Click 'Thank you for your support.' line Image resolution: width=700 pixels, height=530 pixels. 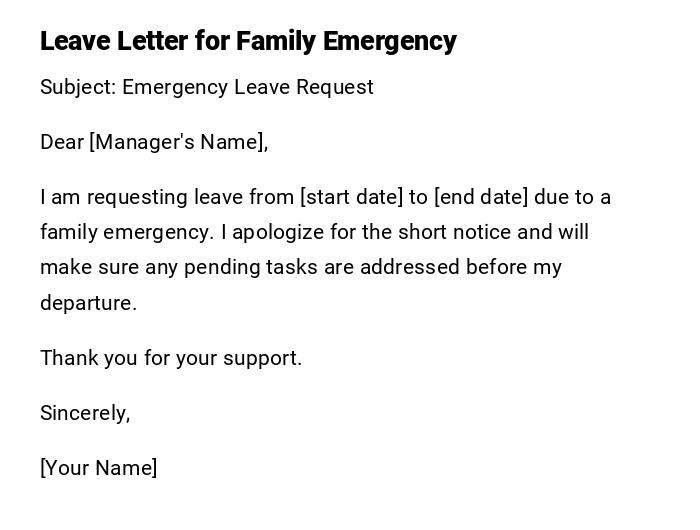[x=171, y=358]
